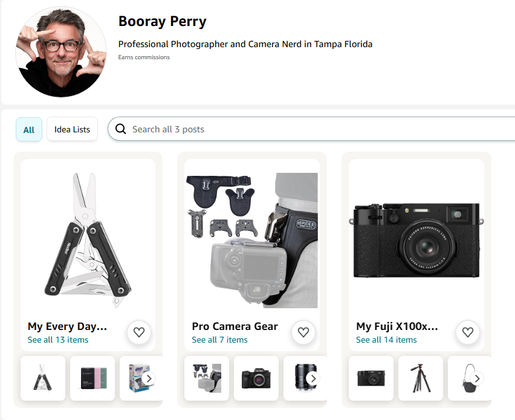Image resolution: width=515 pixels, height=420 pixels.
Task: Open the multitool pliers small thumbnail
Action: click(x=43, y=378)
